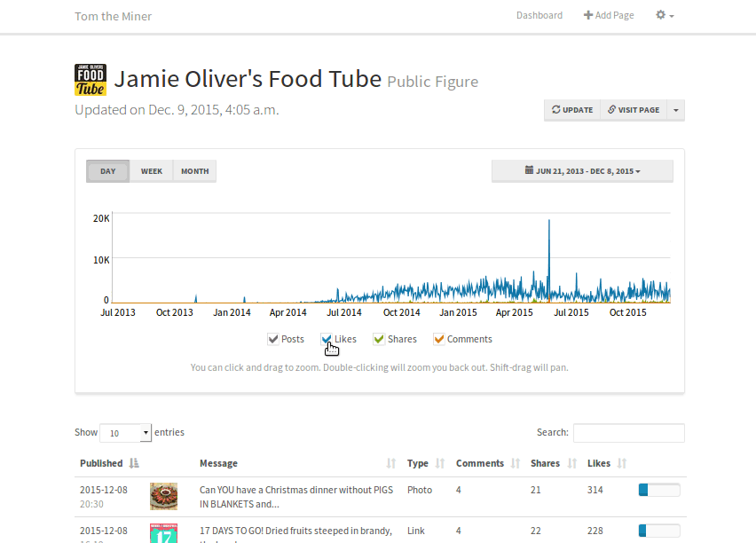This screenshot has width=756, height=543.
Task: Open the entries-per-page dropdown
Action: coord(125,433)
